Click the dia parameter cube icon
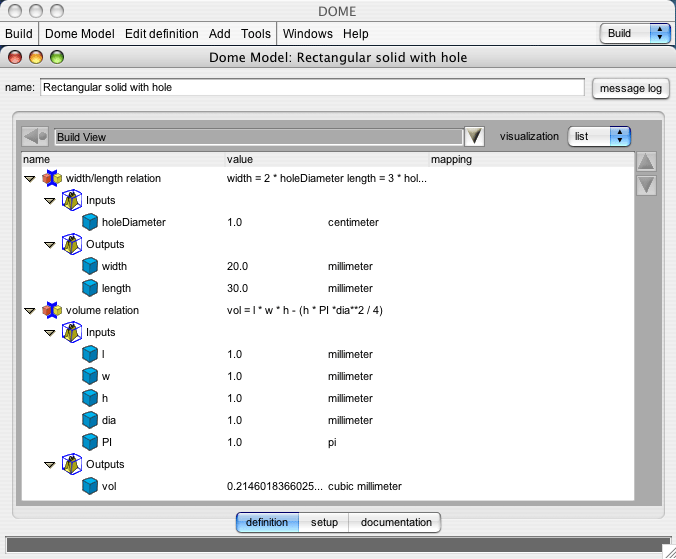676x559 pixels. pos(90,420)
